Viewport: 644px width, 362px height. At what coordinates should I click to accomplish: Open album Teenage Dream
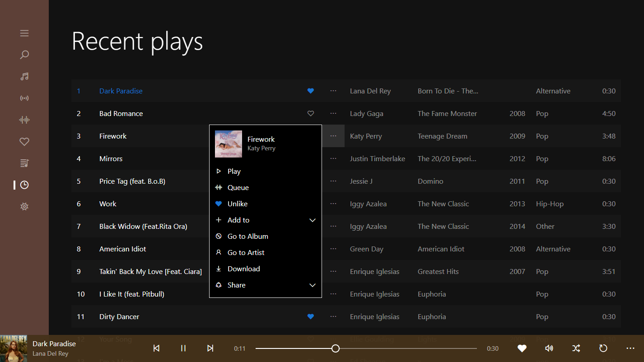coord(443,136)
